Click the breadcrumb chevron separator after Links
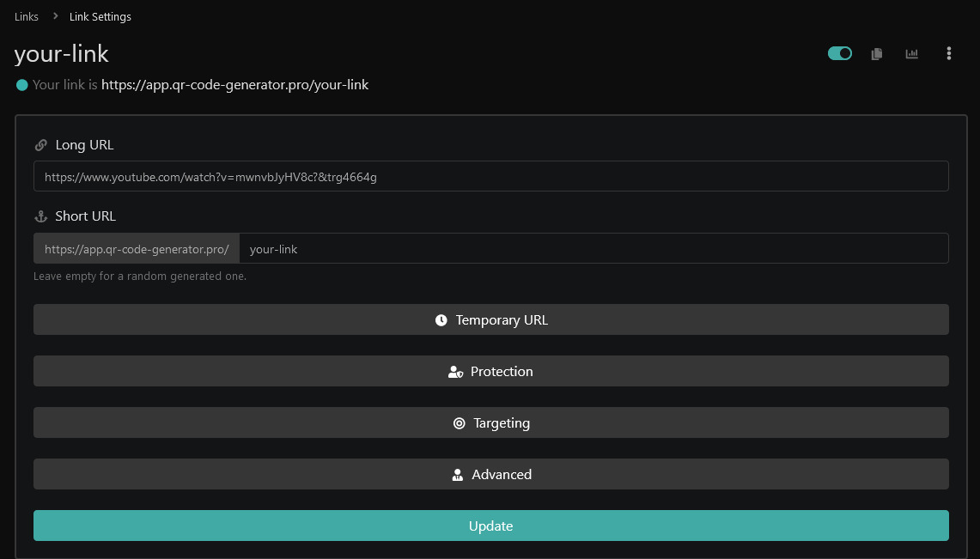The width and height of the screenshot is (980, 559). 55,16
